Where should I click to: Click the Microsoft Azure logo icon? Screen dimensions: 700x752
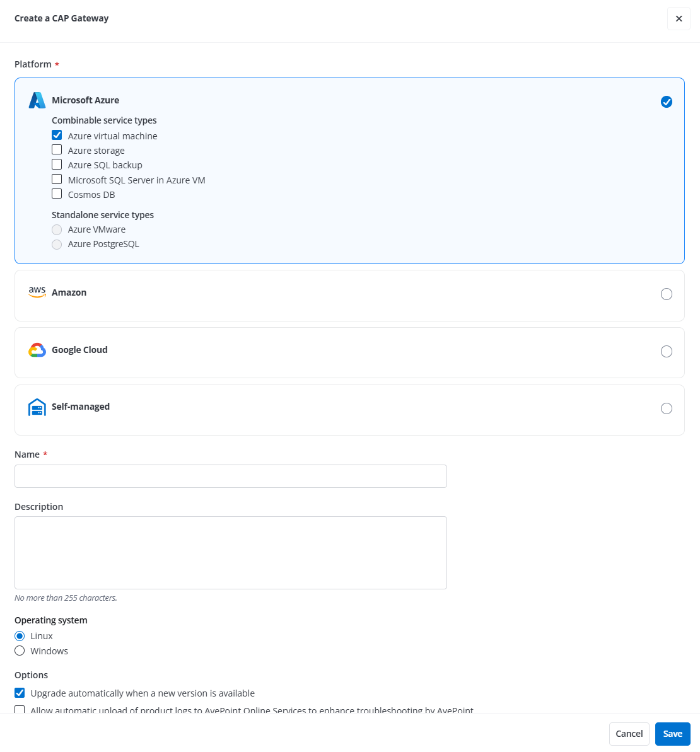point(37,100)
